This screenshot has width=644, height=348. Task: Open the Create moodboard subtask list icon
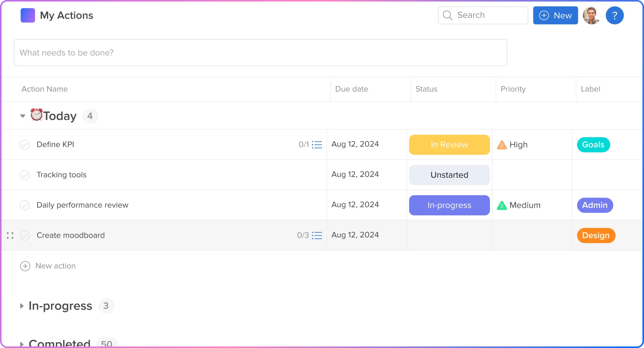[317, 235]
